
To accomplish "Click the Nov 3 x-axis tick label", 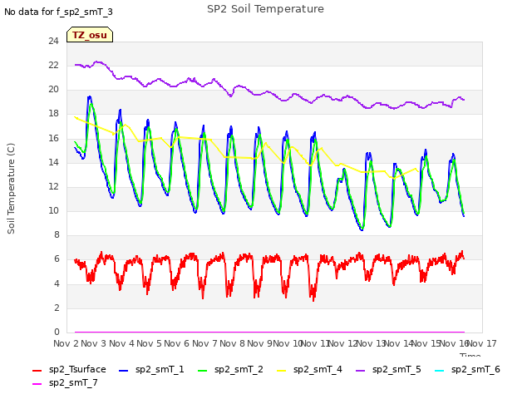I will [94, 343].
